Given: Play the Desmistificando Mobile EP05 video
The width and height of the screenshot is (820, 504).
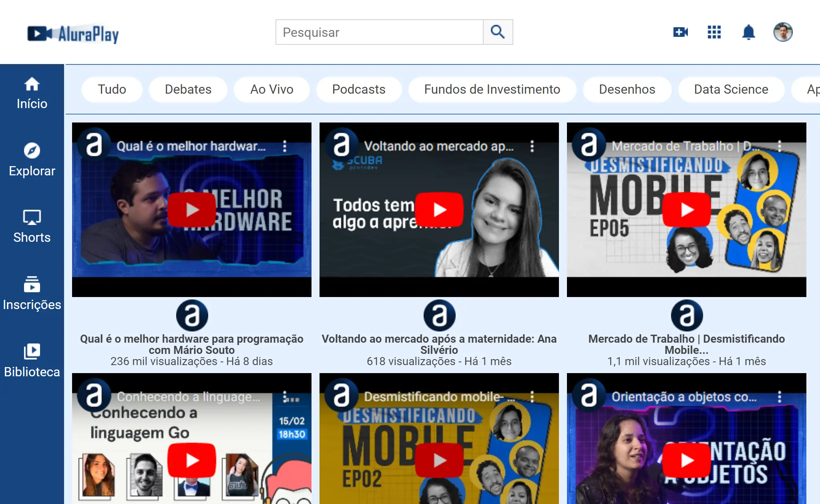Looking at the screenshot, I should pyautogui.click(x=686, y=209).
